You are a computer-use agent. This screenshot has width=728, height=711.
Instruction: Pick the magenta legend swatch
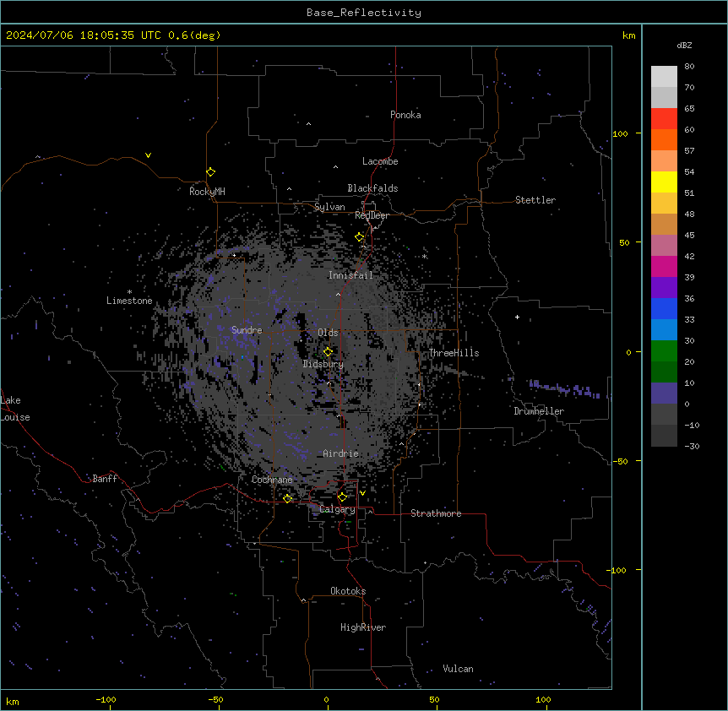point(664,266)
